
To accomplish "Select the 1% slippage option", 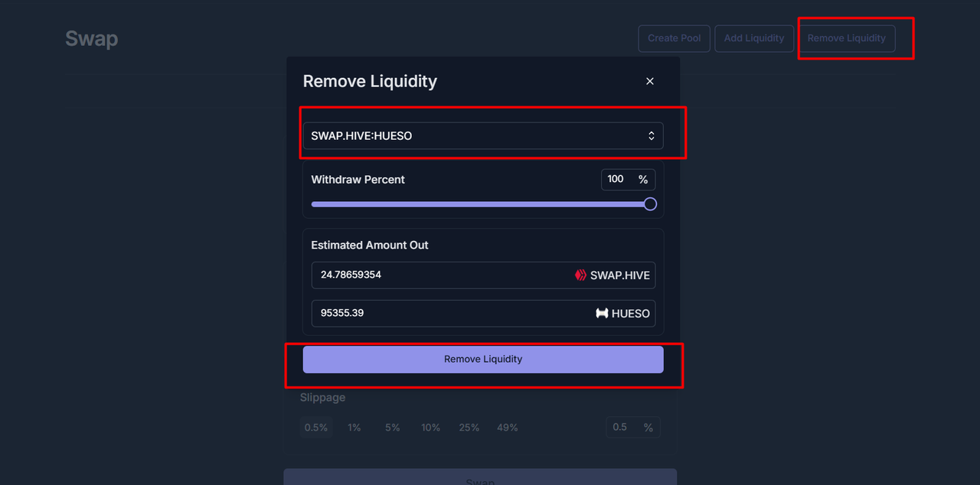I will point(354,428).
